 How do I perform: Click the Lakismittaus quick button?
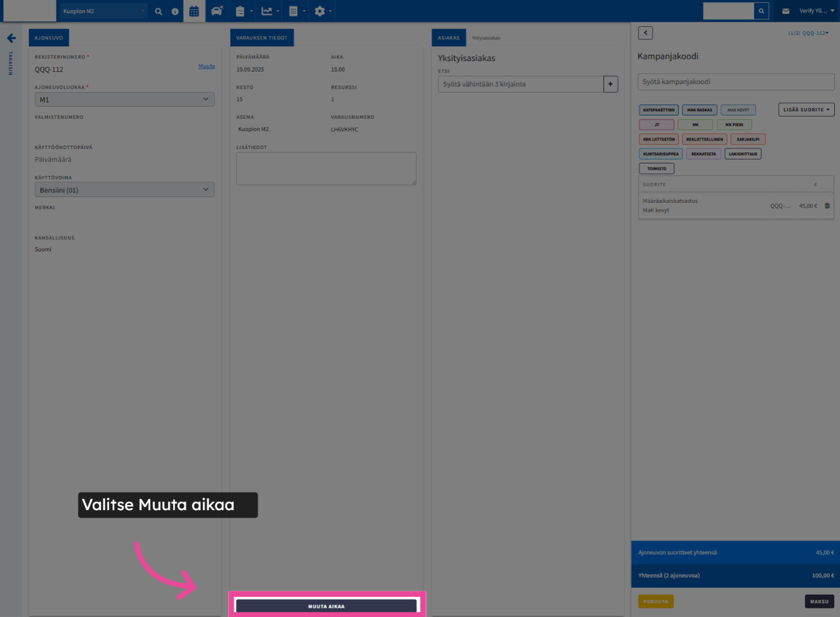click(x=743, y=154)
